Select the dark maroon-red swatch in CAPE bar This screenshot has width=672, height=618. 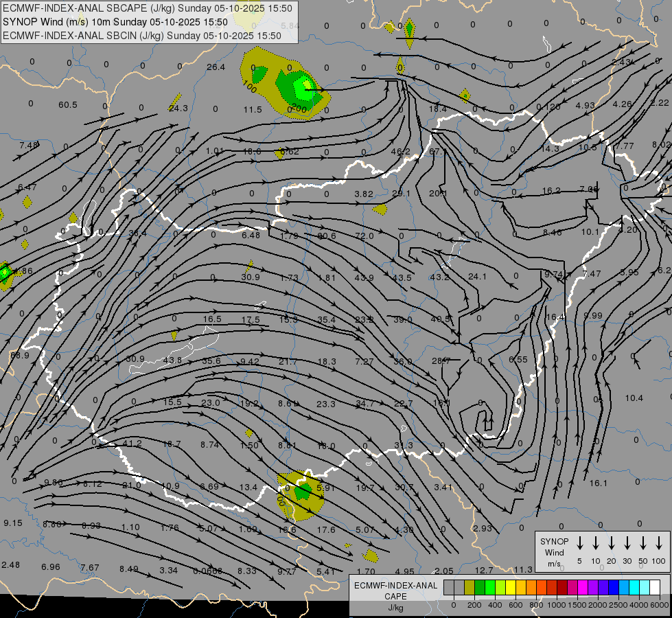pos(562,588)
